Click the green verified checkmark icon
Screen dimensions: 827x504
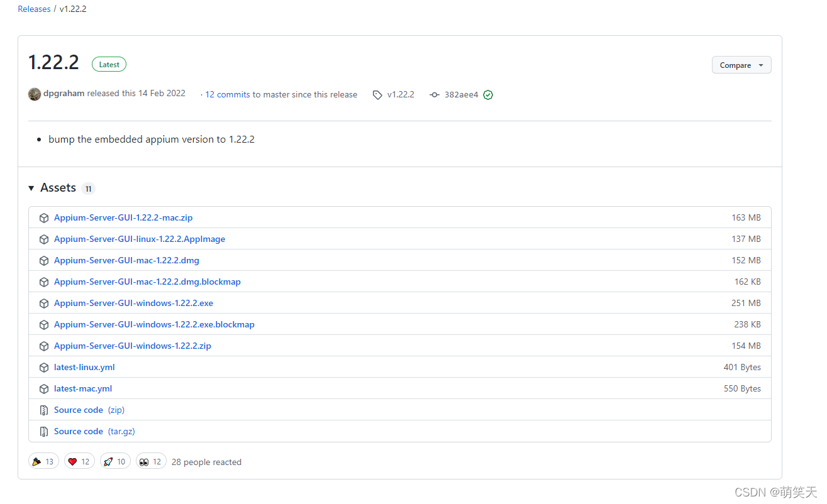tap(488, 95)
